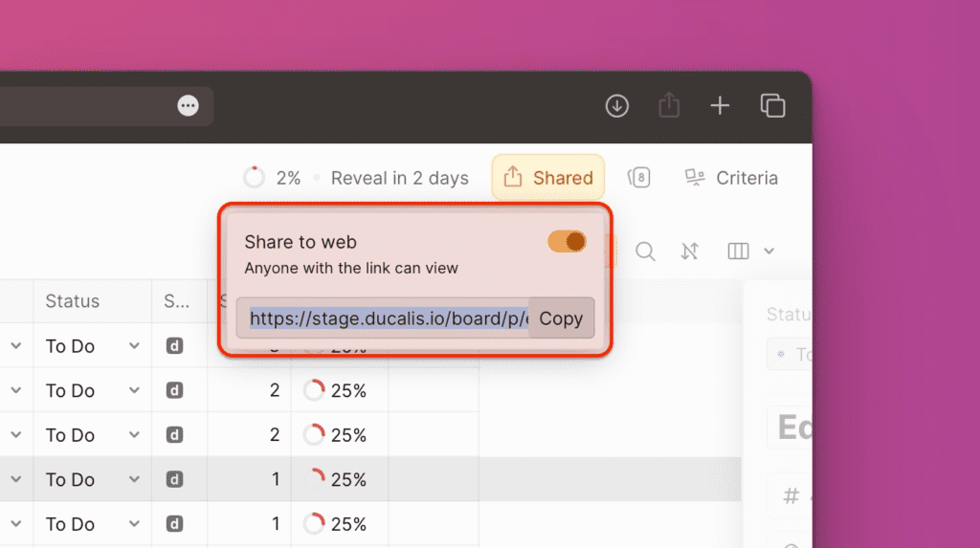The image size is (980, 548).
Task: Click the sort arrows icon
Action: [x=689, y=252]
